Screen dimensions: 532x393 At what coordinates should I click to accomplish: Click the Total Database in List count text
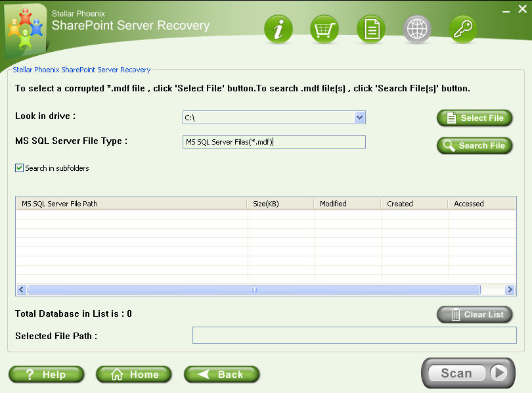[74, 313]
